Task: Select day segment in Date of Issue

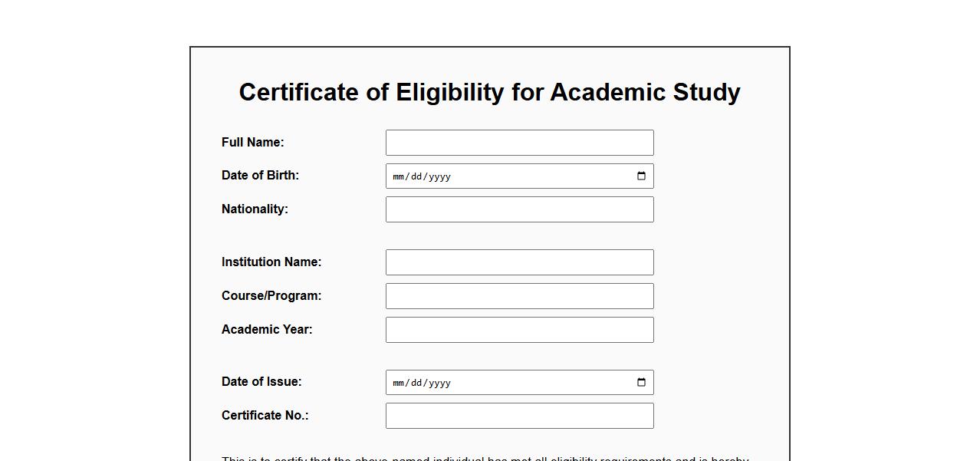Action: 416,383
